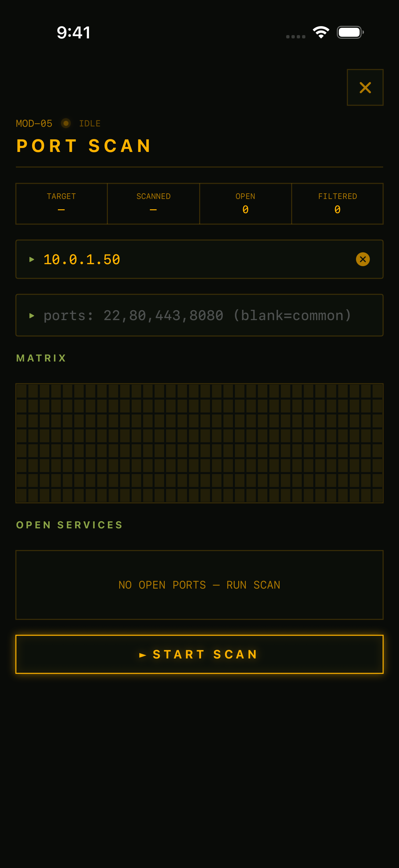Tap the 'NO OPEN PORTS — RUN SCAN' message
Viewport: 399px width, 868px height.
199,585
